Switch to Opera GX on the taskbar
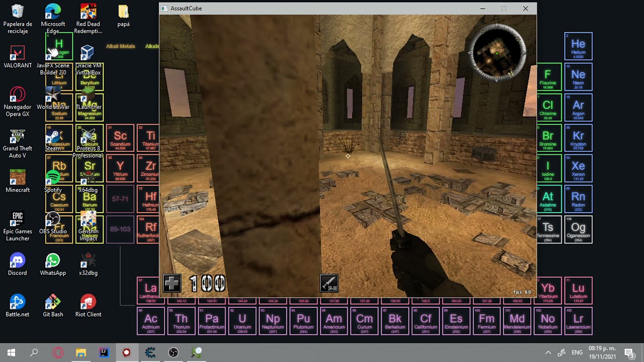The height and width of the screenshot is (362, 644). [57, 352]
